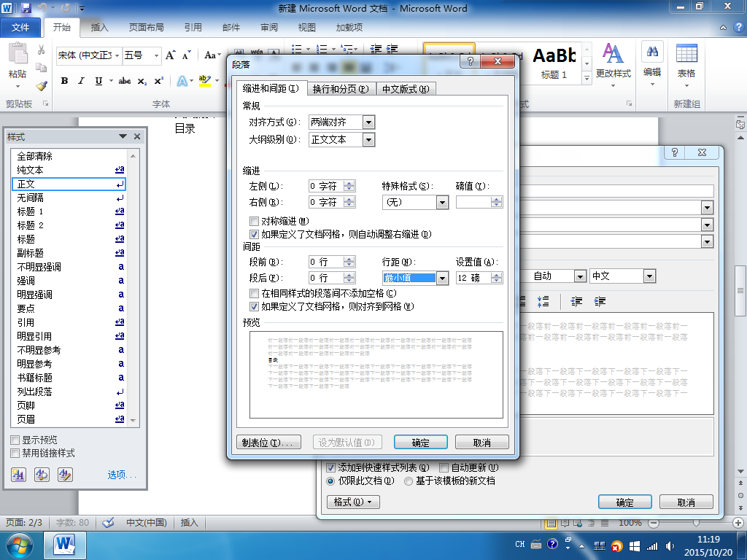The width and height of the screenshot is (747, 560).
Task: Open the Special indent format dropdown
Action: (442, 203)
